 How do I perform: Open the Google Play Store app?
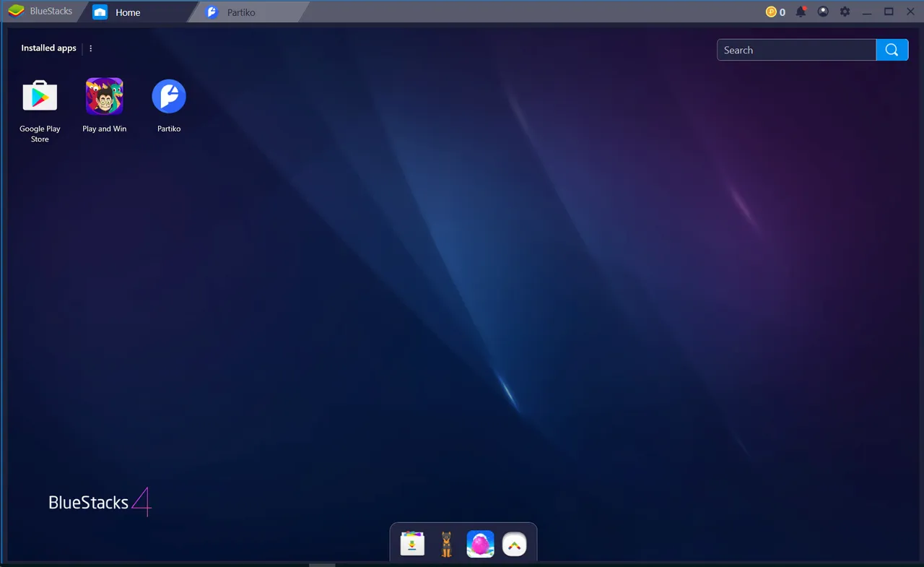click(40, 97)
